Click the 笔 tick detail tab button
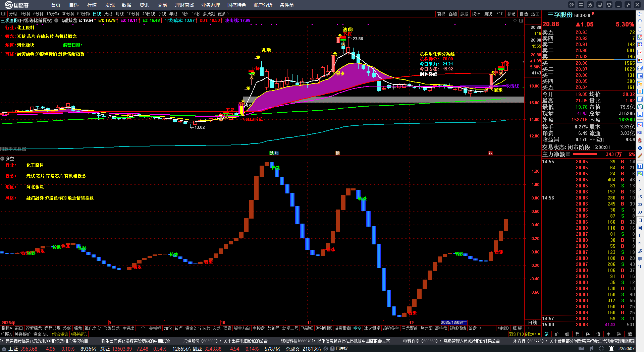This screenshot has height=352, width=644. (x=546, y=334)
